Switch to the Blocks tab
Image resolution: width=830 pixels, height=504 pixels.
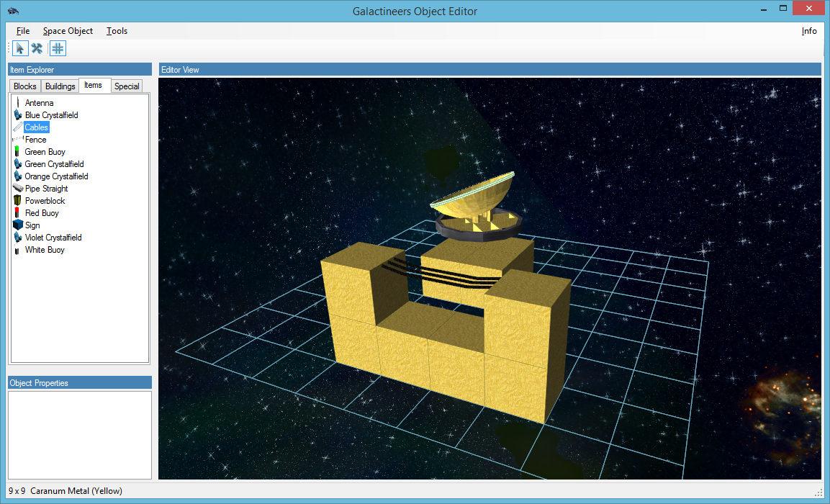click(x=25, y=86)
